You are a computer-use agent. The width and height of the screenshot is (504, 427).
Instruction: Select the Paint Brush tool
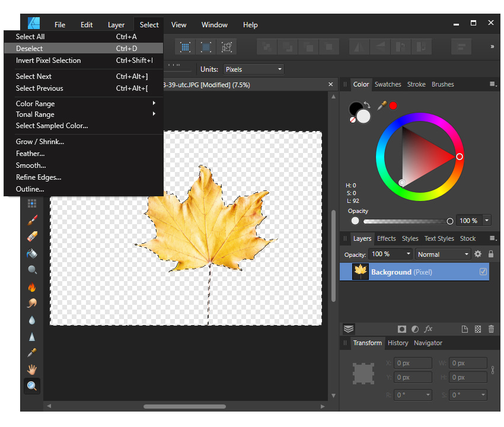[32, 219]
